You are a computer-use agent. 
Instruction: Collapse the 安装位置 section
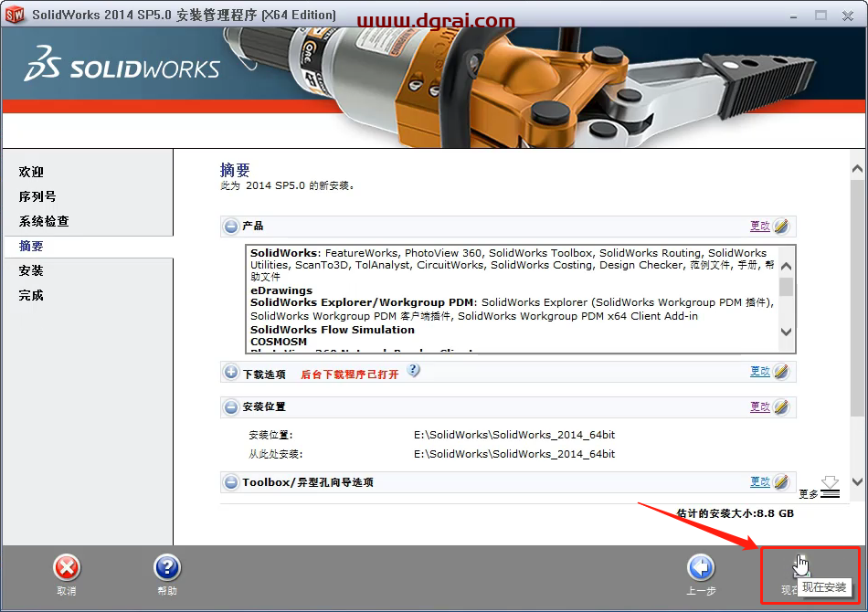[231, 407]
